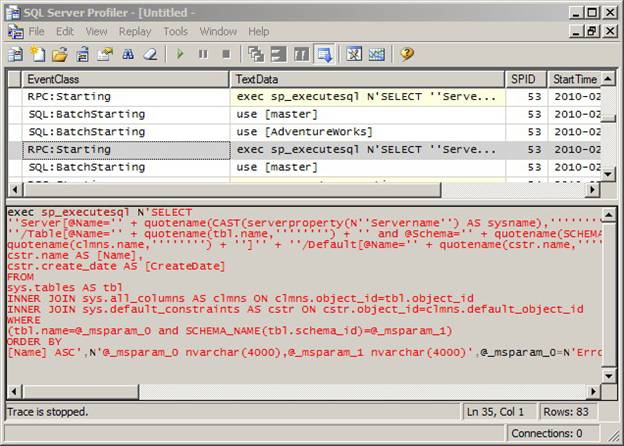Image resolution: width=624 pixels, height=446 pixels.
Task: Click the Help question mark icon
Action: pyautogui.click(x=407, y=54)
